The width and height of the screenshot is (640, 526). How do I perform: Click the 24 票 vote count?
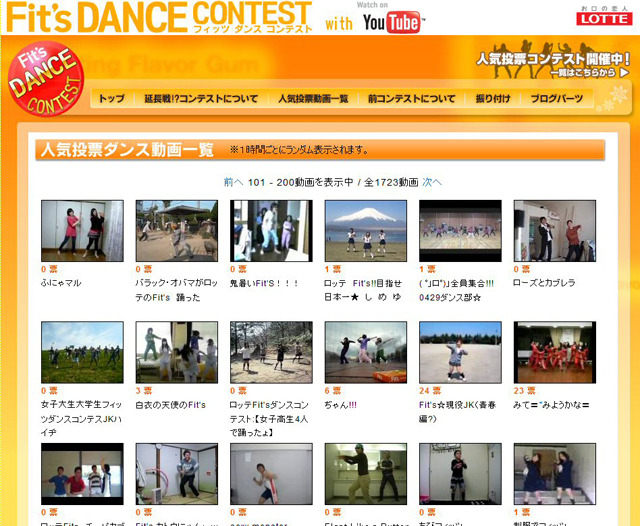point(430,391)
